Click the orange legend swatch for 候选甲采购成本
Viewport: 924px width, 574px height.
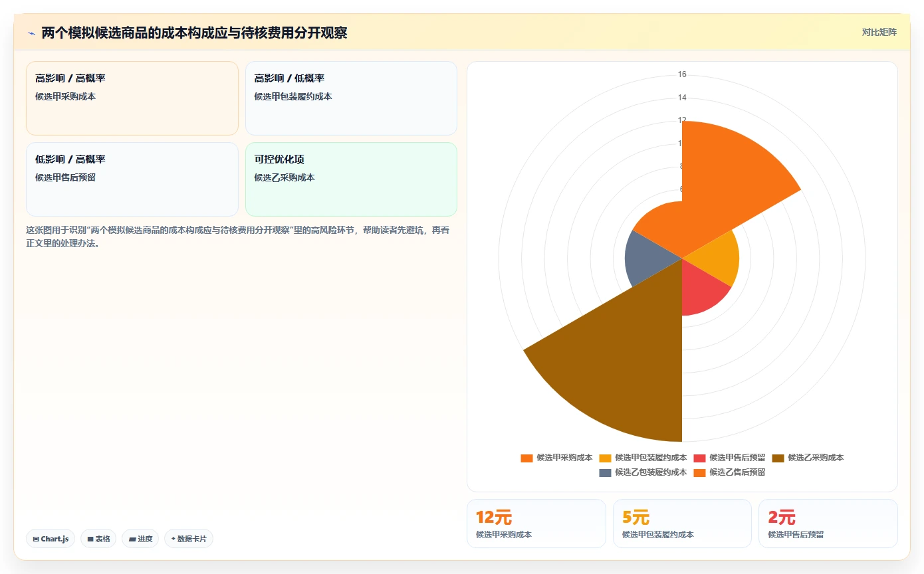pyautogui.click(x=526, y=458)
